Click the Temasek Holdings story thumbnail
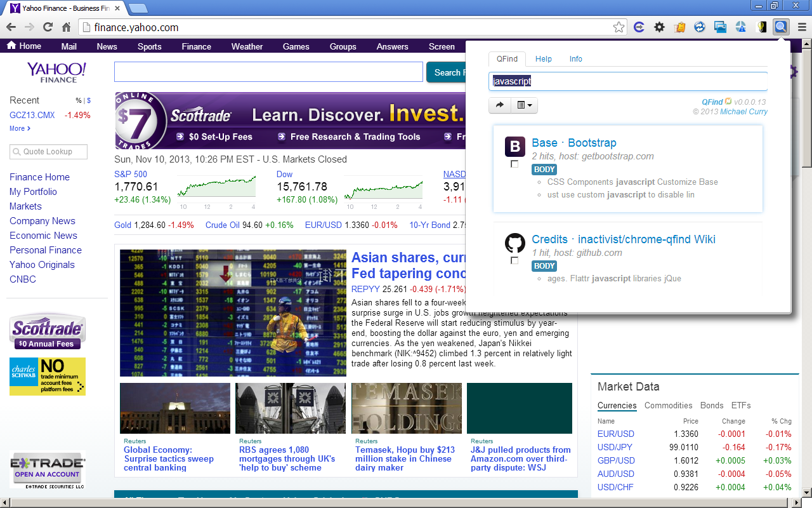812x508 pixels. click(407, 408)
